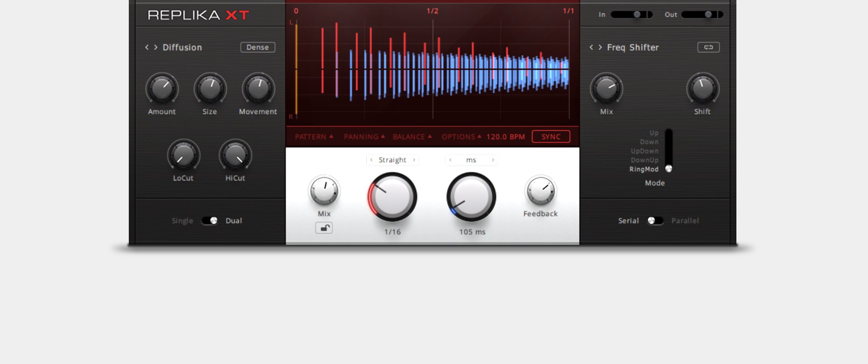Toggle the SYNC button

tap(551, 136)
